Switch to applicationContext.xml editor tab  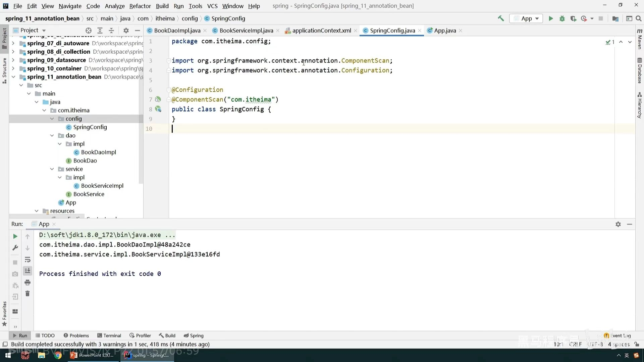321,31
